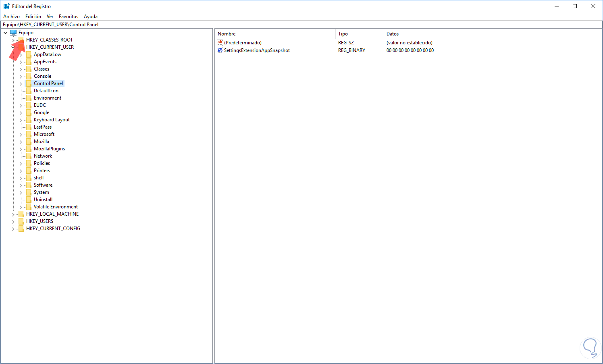Select the (Predeterminado) value name

pos(243,43)
